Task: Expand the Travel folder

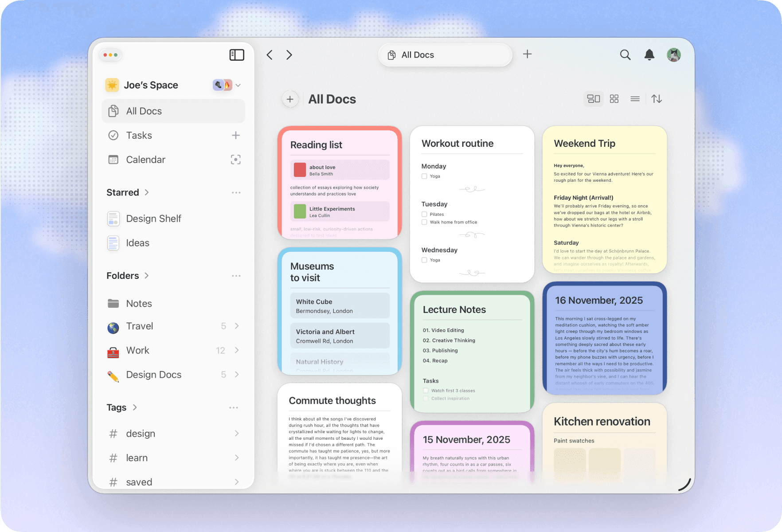Action: 237,326
